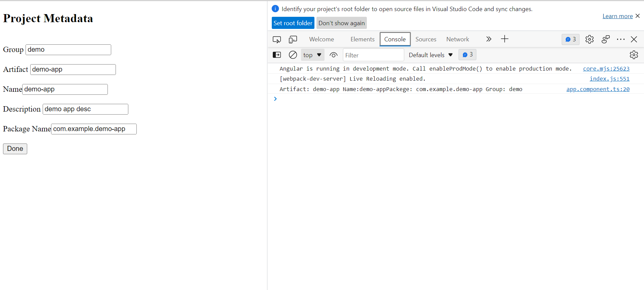This screenshot has width=644, height=290.
Task: Expand the Default levels dropdown
Action: (431, 55)
